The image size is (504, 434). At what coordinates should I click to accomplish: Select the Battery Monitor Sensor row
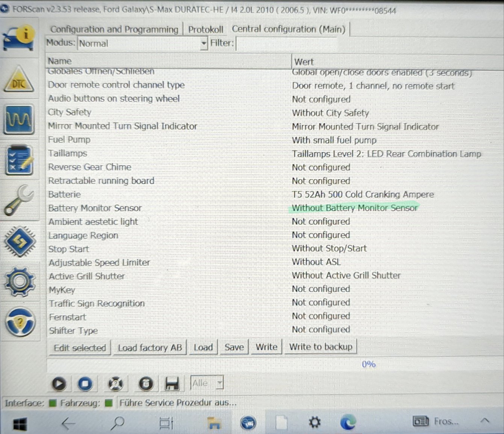pyautogui.click(x=95, y=208)
